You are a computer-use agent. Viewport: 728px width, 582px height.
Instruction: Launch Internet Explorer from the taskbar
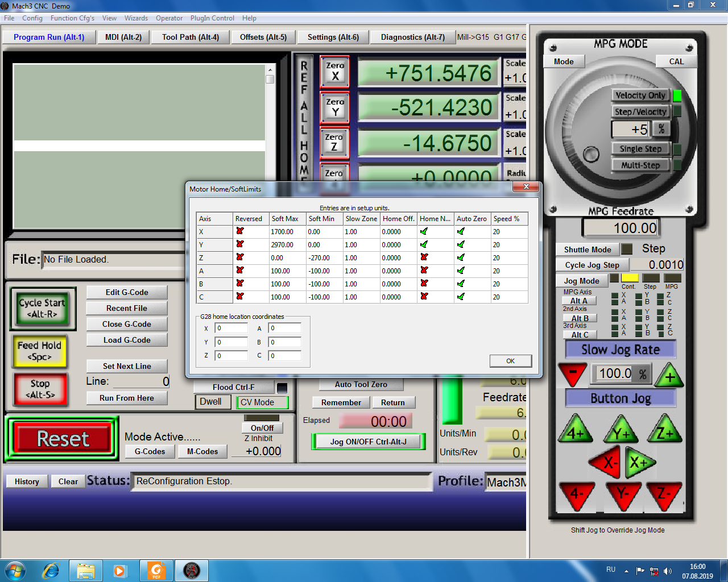[x=51, y=571]
